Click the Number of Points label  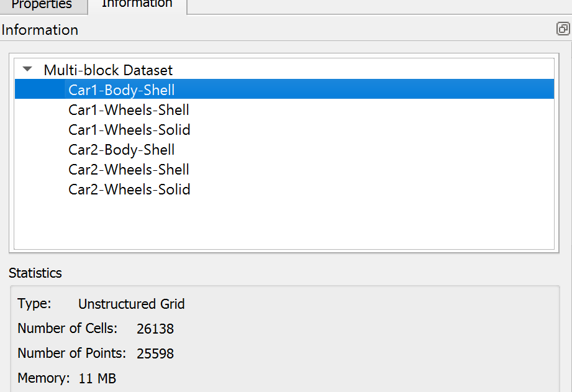click(x=72, y=353)
